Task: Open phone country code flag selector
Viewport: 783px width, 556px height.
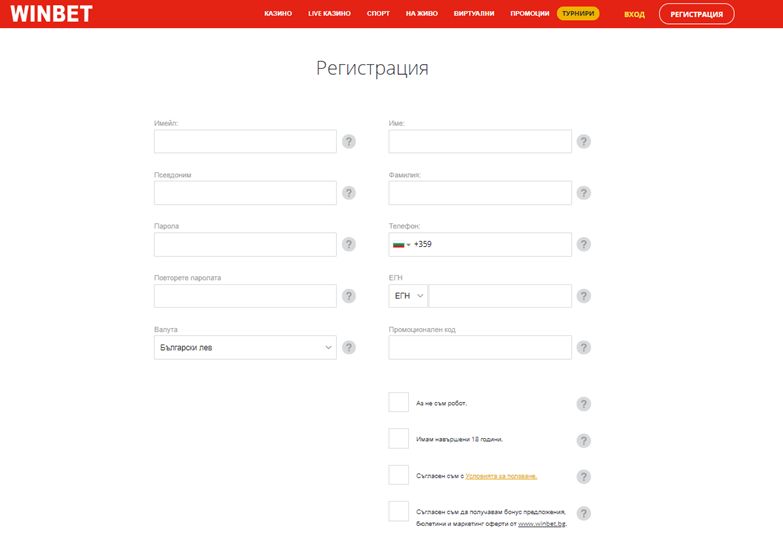Action: pyautogui.click(x=401, y=245)
